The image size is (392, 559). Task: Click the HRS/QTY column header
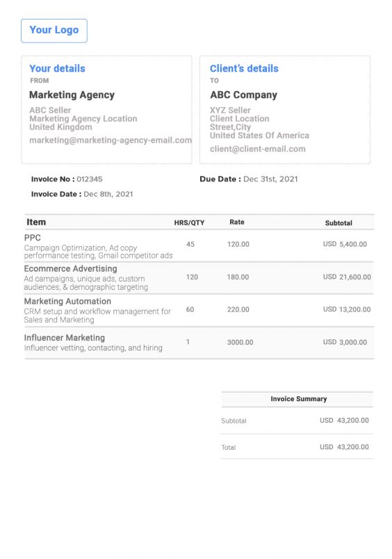(x=189, y=222)
